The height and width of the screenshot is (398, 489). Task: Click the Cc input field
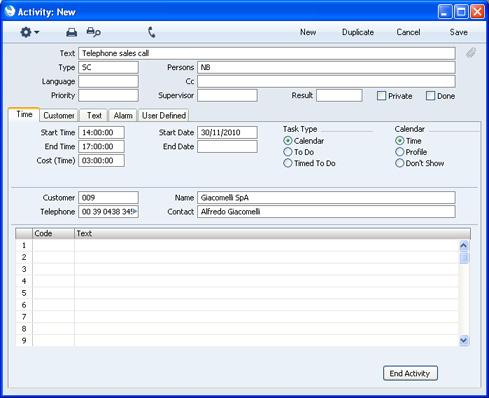(326, 81)
